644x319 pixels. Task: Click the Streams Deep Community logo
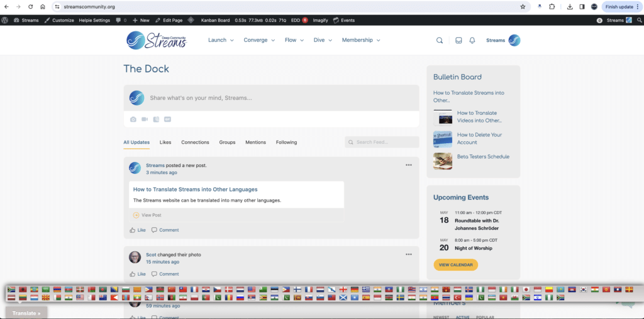[157, 40]
